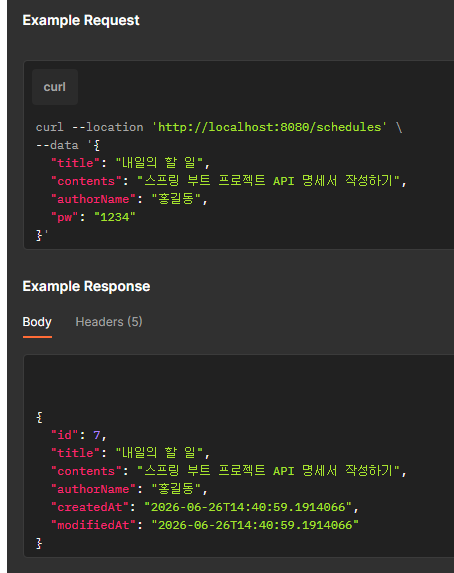454x573 pixels.
Task: Click the createdAt timestamp value
Action: [x=248, y=507]
